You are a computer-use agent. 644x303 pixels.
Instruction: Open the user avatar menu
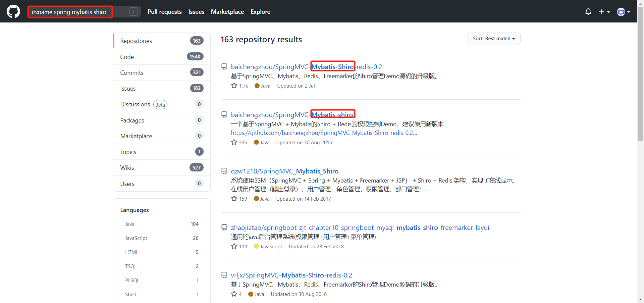coord(624,12)
